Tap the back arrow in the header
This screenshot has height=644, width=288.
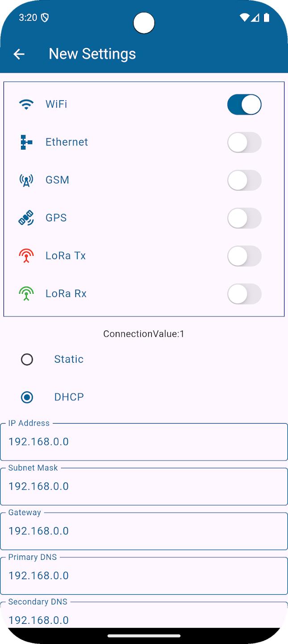[x=19, y=54]
